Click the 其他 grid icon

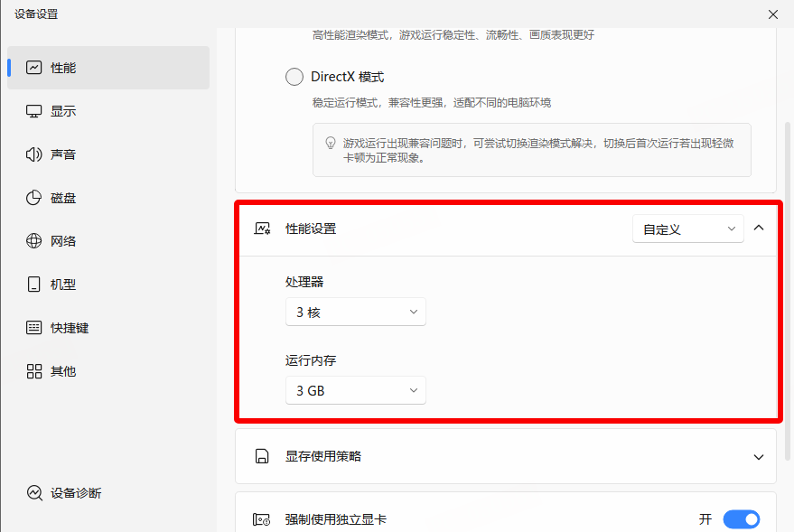pos(34,371)
